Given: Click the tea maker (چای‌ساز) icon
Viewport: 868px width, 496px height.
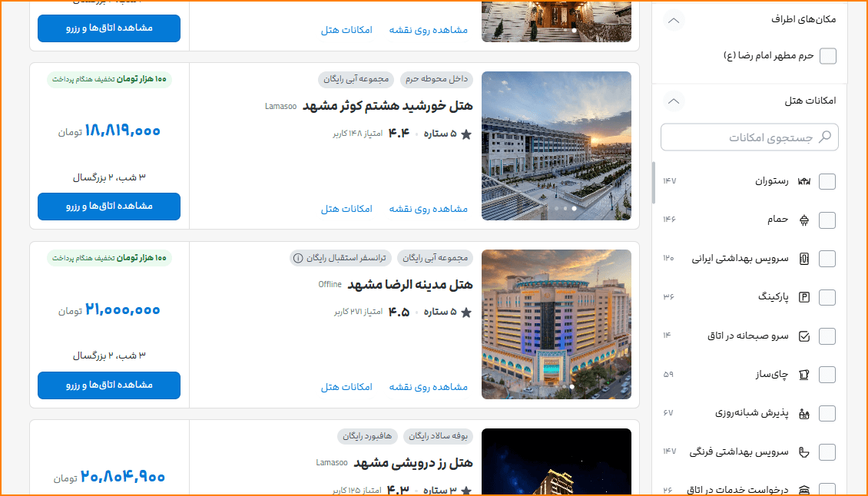Looking at the screenshot, I should 804,375.
